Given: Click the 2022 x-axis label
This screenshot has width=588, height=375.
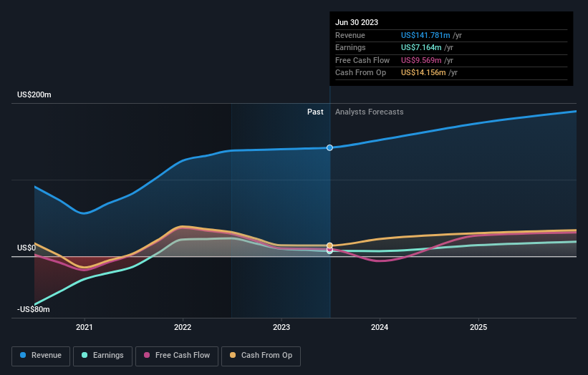Looking at the screenshot, I should tap(183, 327).
